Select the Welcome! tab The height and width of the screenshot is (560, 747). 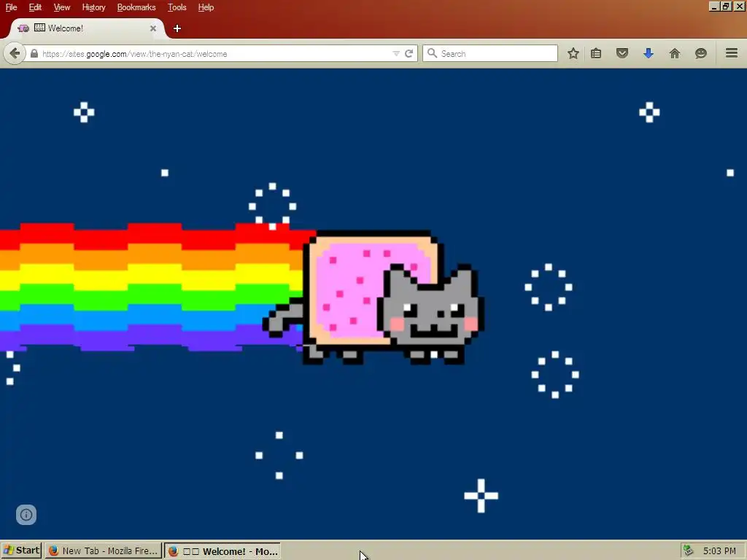pyautogui.click(x=88, y=28)
